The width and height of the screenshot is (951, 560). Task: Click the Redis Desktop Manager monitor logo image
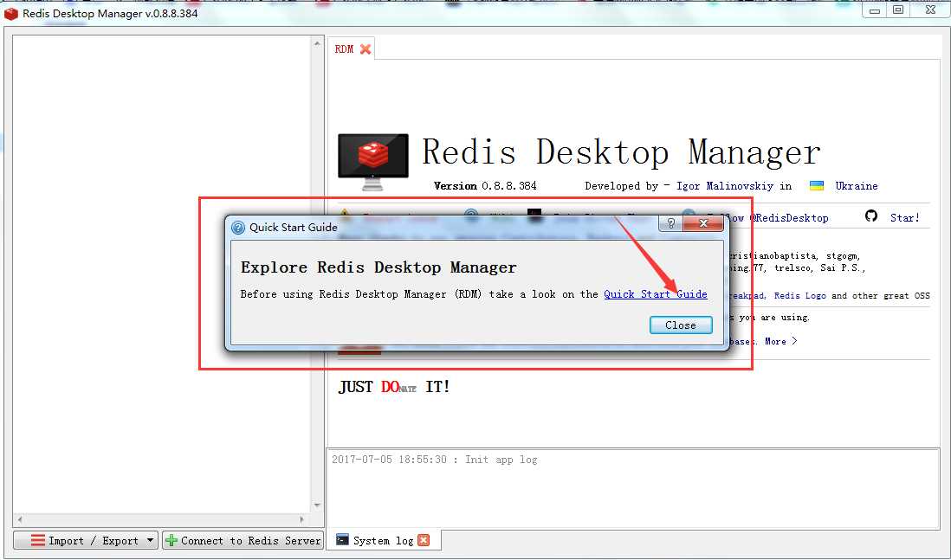tap(373, 162)
